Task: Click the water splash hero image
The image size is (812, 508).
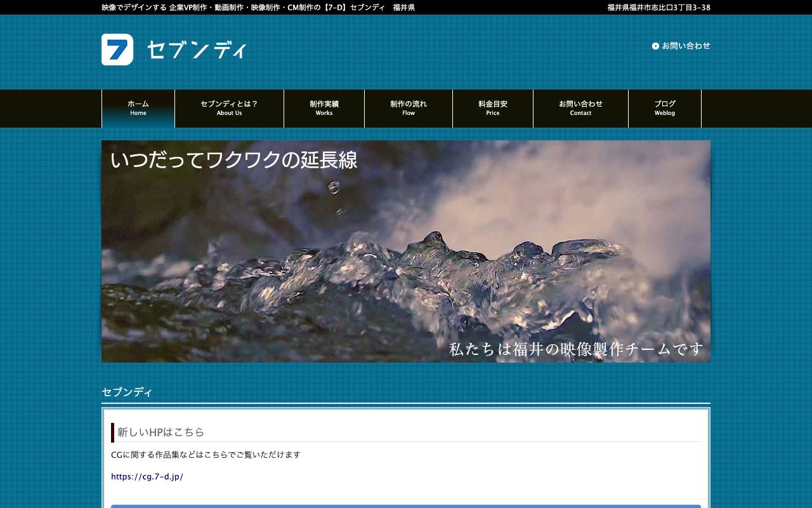Action: coord(406,251)
